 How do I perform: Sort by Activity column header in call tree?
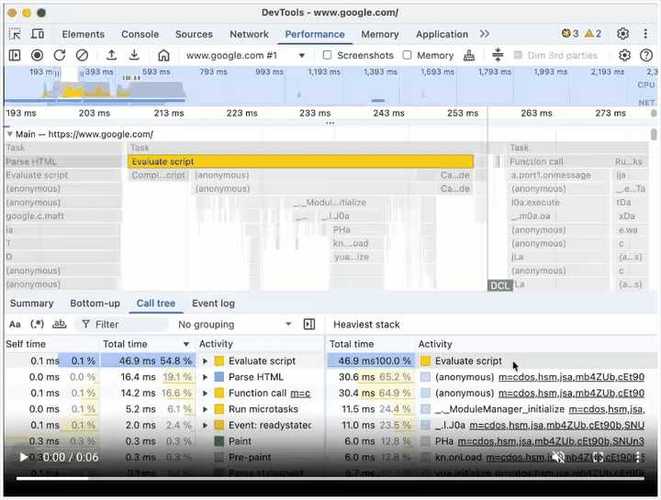pos(261,344)
